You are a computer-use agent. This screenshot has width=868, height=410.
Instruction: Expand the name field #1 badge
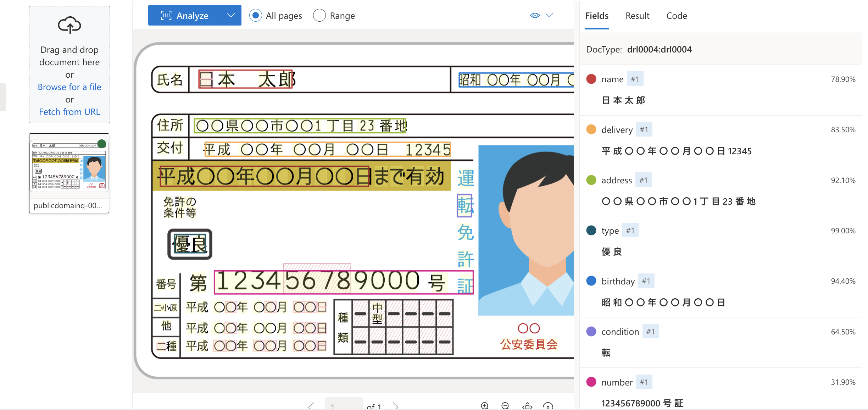tap(635, 79)
